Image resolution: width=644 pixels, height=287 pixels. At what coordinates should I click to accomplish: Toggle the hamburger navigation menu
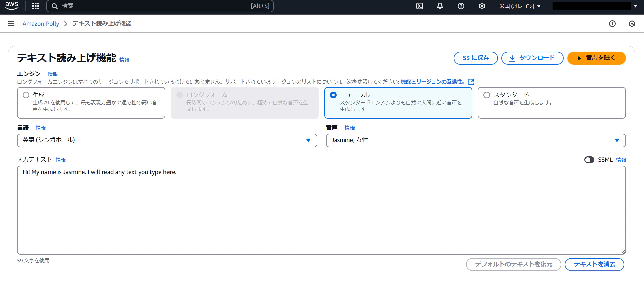11,24
